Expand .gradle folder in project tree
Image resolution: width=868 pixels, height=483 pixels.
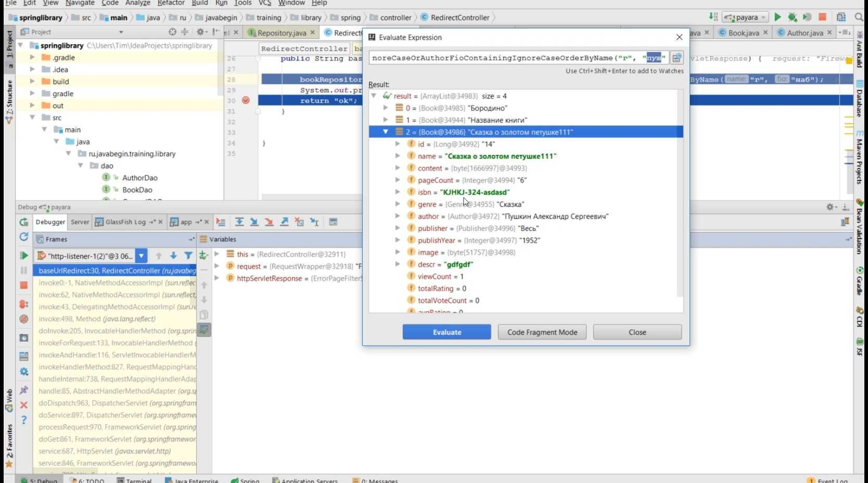tap(32, 57)
